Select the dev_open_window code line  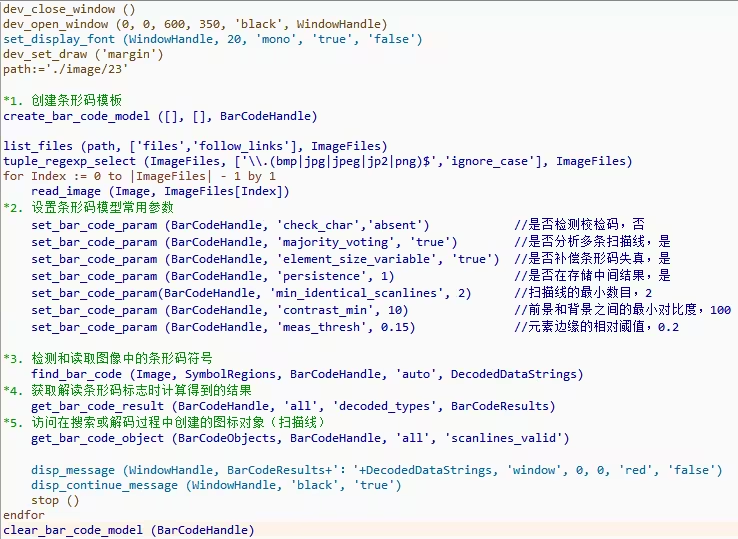[195, 24]
